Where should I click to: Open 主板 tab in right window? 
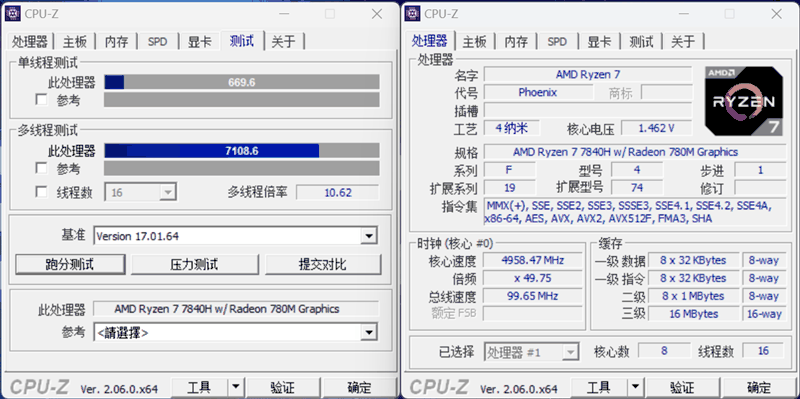point(474,42)
